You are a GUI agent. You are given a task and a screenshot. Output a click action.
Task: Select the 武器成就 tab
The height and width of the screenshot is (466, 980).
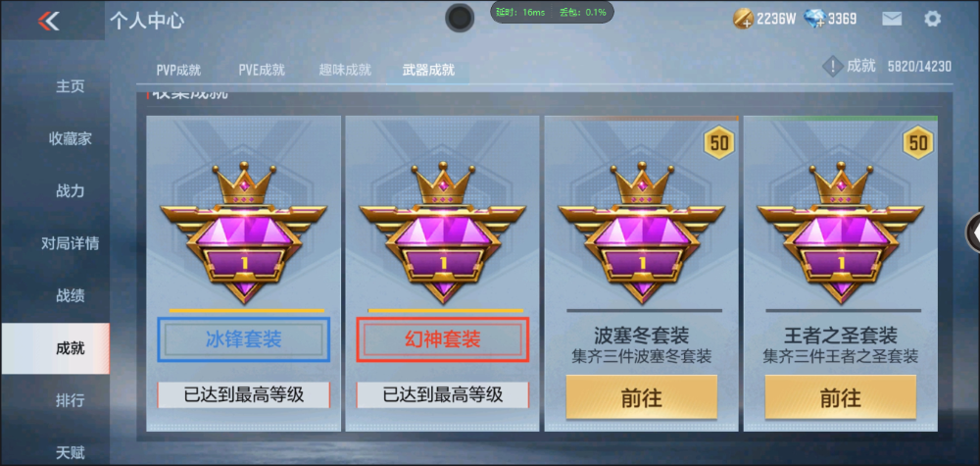point(428,70)
